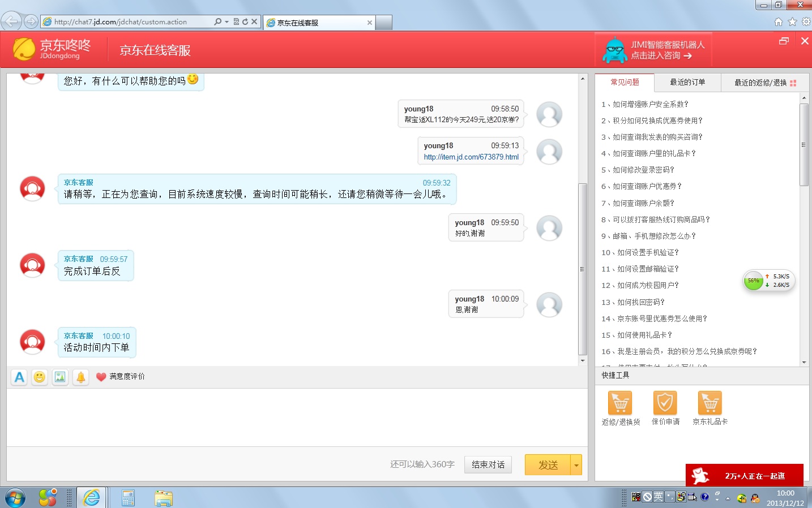The width and height of the screenshot is (812, 508).
Task: Open FAQ 如何修改登录密码
Action: coord(638,170)
